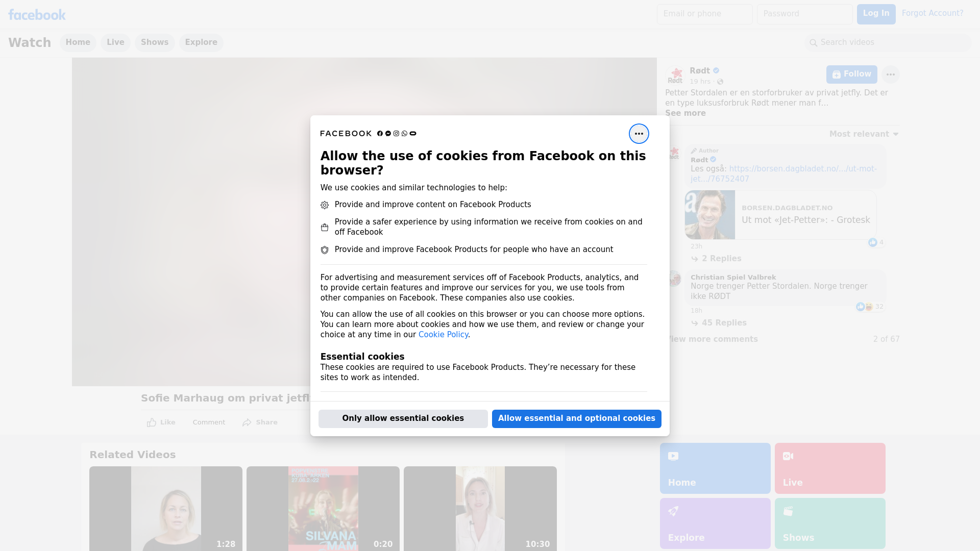Screen dimensions: 980x551
Task: Open the Rødt page avatar
Action: tap(675, 76)
